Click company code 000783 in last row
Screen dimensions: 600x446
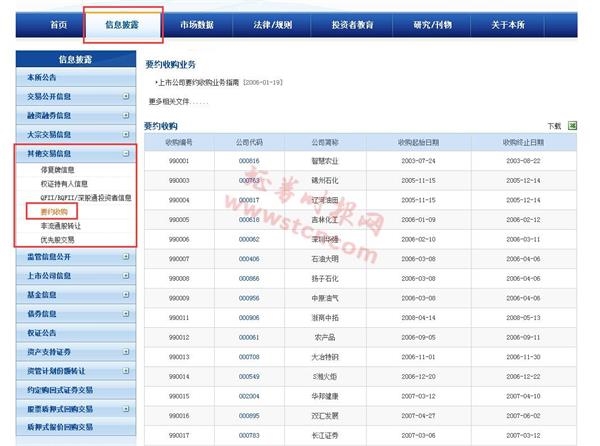pyautogui.click(x=249, y=435)
